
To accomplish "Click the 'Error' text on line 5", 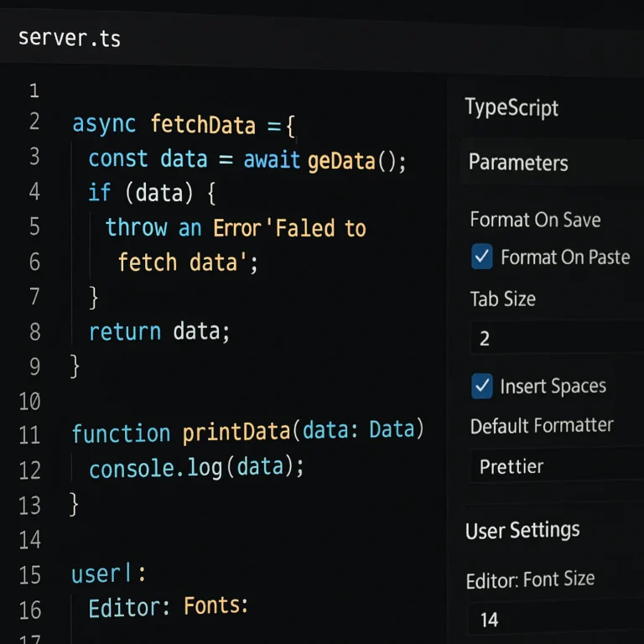I will (237, 228).
